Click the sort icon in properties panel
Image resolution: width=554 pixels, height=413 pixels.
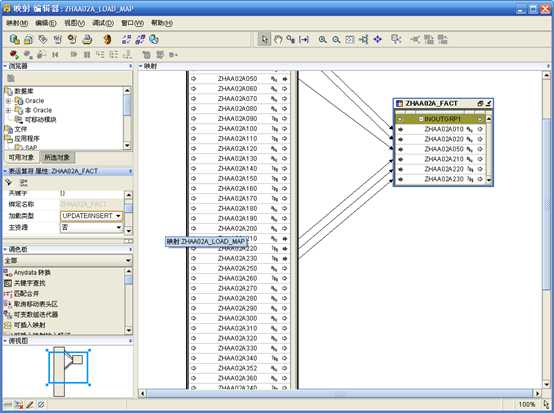tap(9, 182)
